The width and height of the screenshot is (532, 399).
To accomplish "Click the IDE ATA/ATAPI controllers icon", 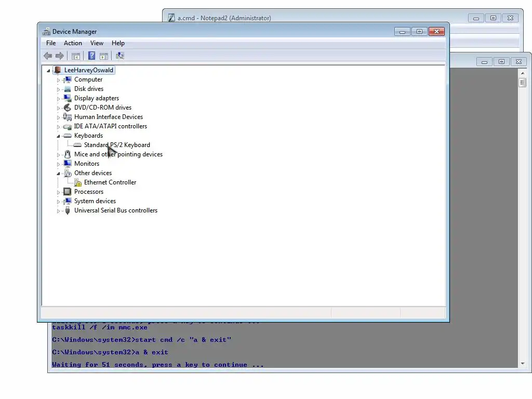I will 68,127.
